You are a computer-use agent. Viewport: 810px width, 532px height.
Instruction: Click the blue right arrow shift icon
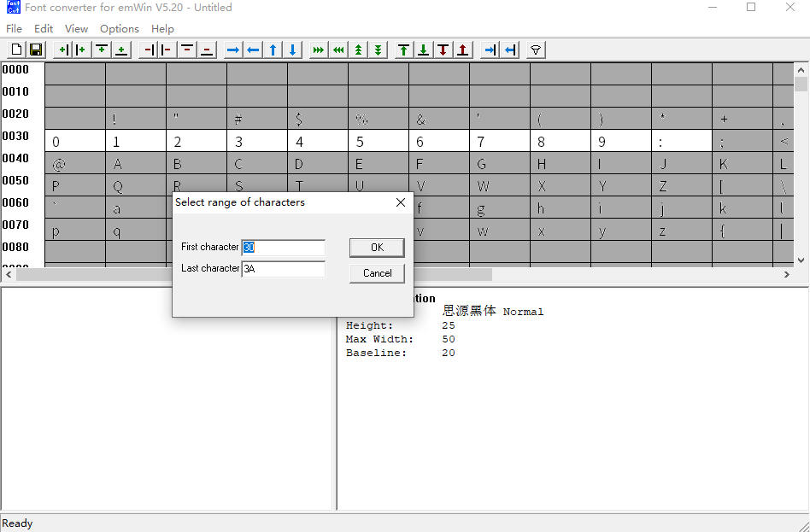tap(233, 50)
